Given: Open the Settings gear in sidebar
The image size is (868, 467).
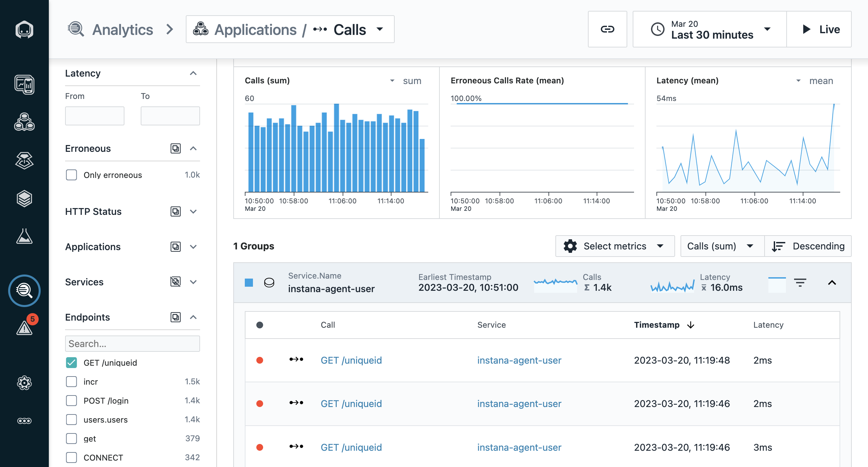Looking at the screenshot, I should (x=24, y=383).
